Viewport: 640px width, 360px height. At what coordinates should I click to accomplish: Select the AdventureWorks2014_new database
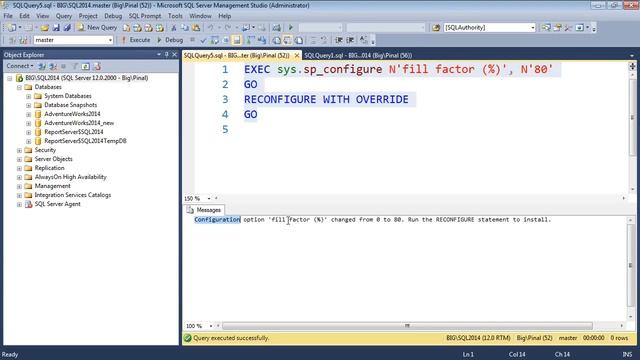click(79, 123)
